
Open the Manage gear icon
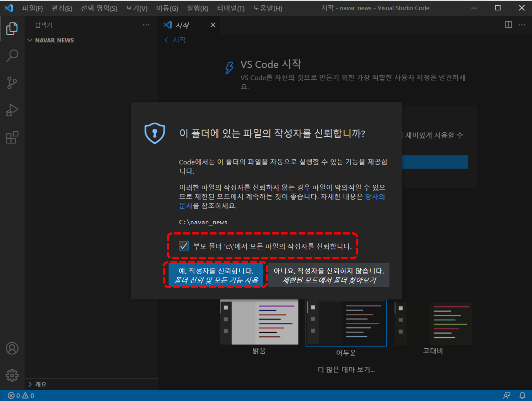tap(12, 375)
